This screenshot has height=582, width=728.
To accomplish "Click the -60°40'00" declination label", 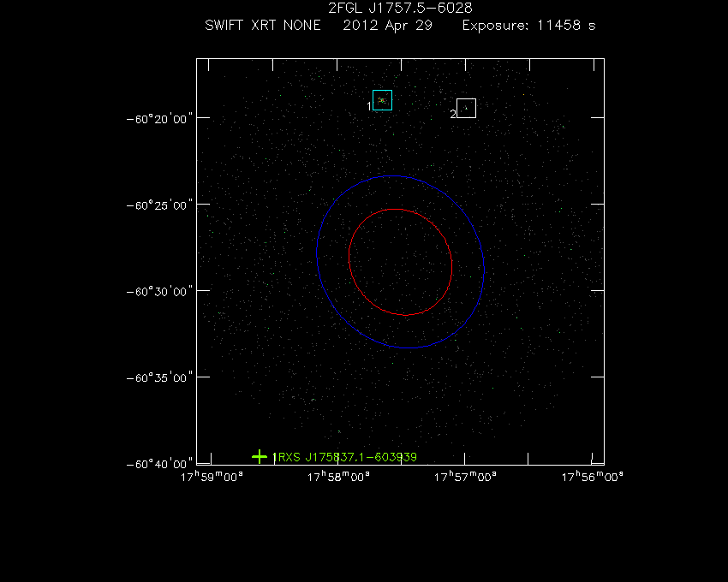I will (x=159, y=464).
